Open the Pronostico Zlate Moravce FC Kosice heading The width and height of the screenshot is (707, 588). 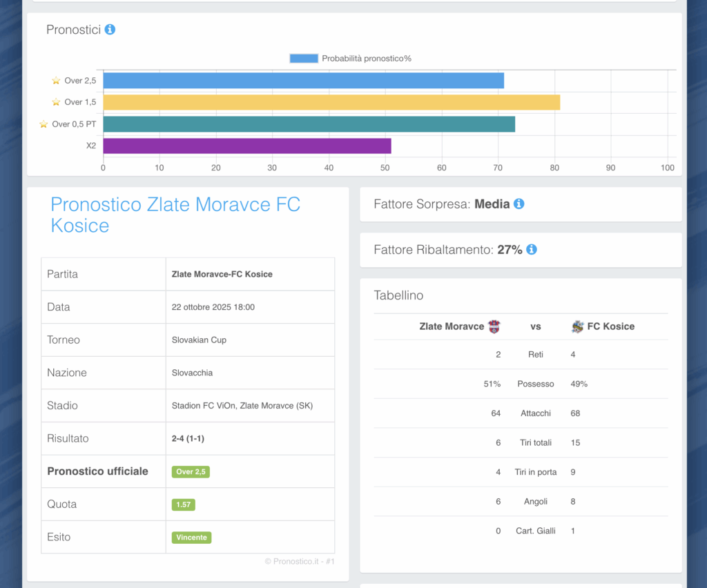175,215
